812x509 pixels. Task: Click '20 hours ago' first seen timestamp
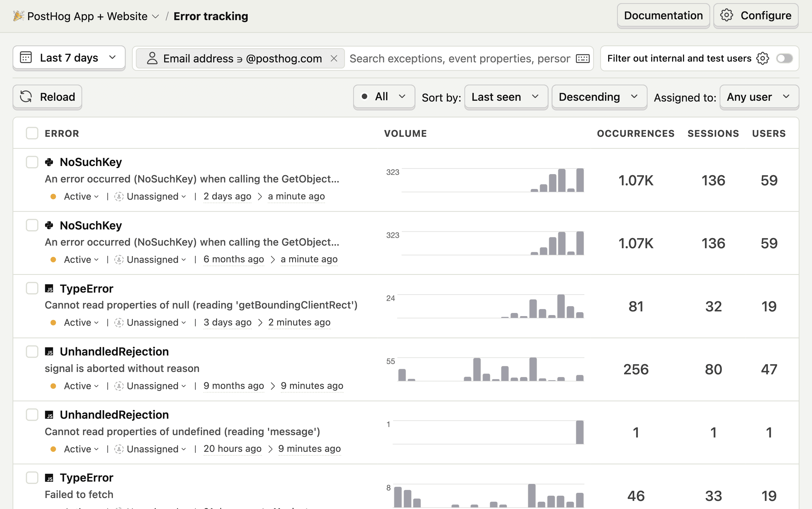pos(233,449)
